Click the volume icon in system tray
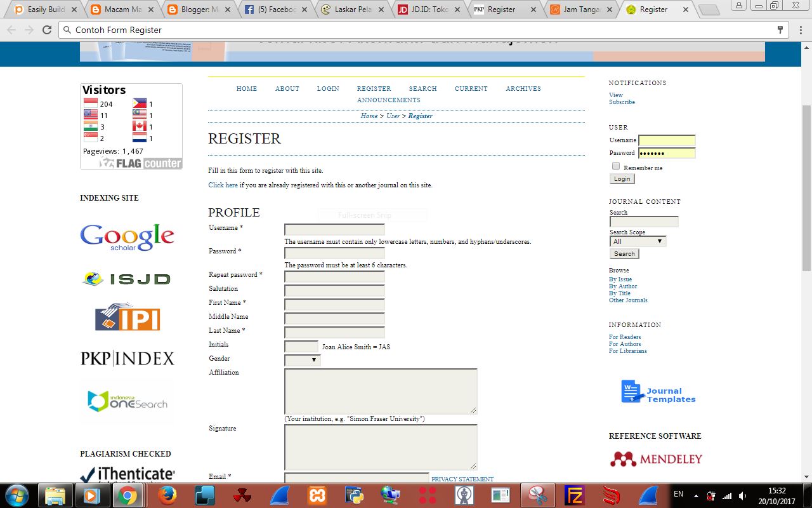 742,495
